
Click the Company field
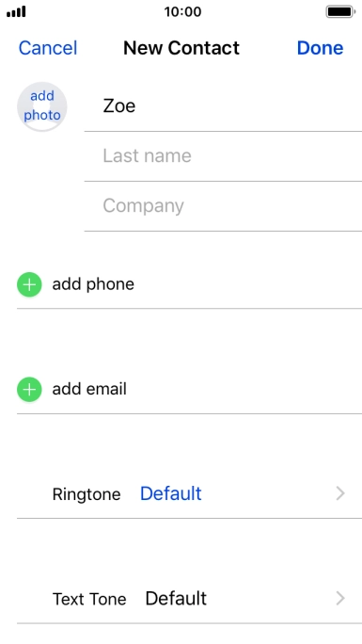click(x=223, y=206)
